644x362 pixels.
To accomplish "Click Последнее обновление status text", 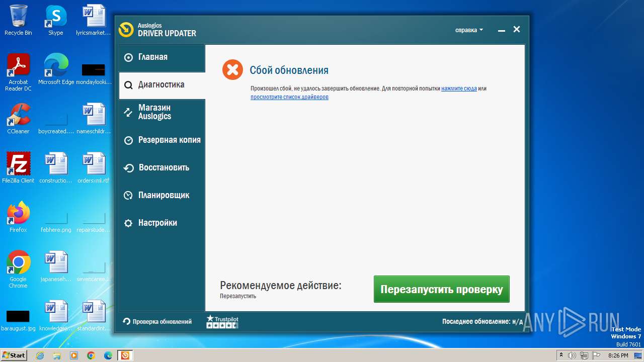I will (x=482, y=321).
